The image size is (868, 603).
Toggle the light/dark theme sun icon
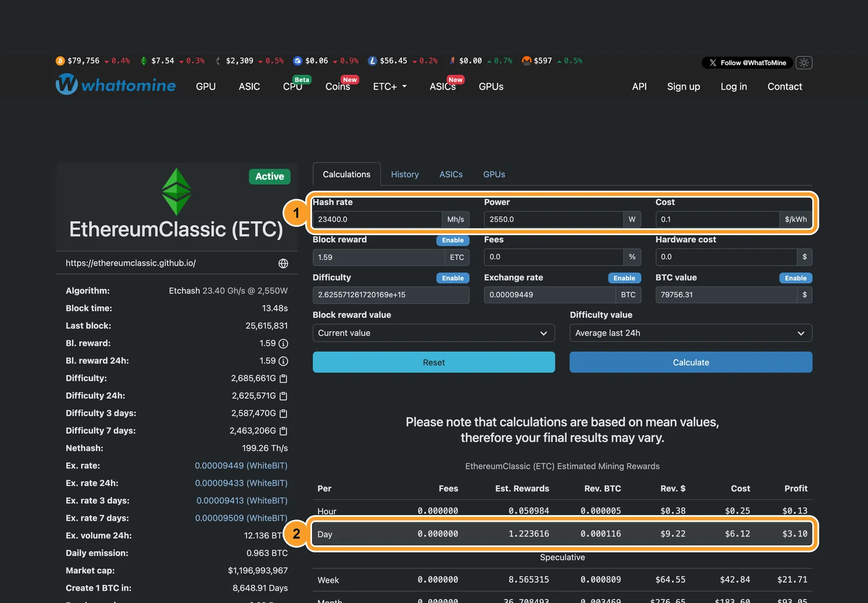click(804, 62)
